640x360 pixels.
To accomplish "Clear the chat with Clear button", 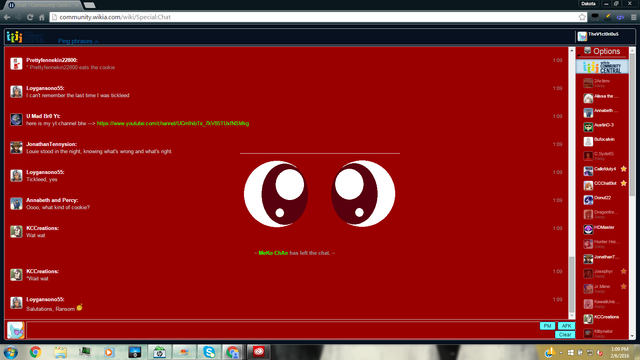I will (x=565, y=335).
